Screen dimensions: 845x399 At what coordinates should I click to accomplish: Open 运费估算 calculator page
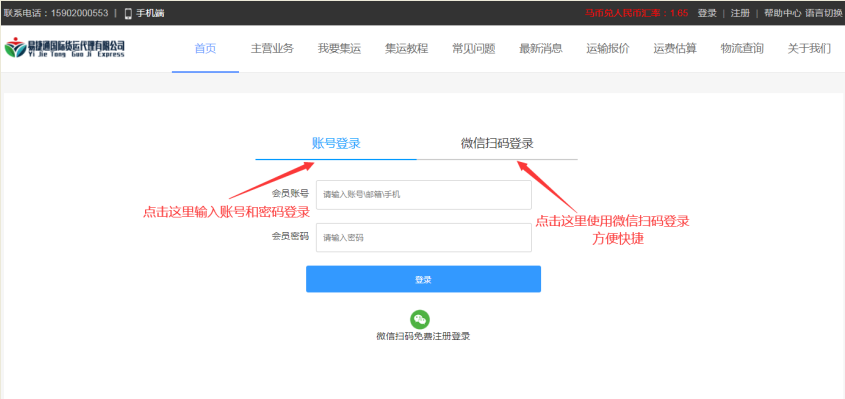point(675,49)
